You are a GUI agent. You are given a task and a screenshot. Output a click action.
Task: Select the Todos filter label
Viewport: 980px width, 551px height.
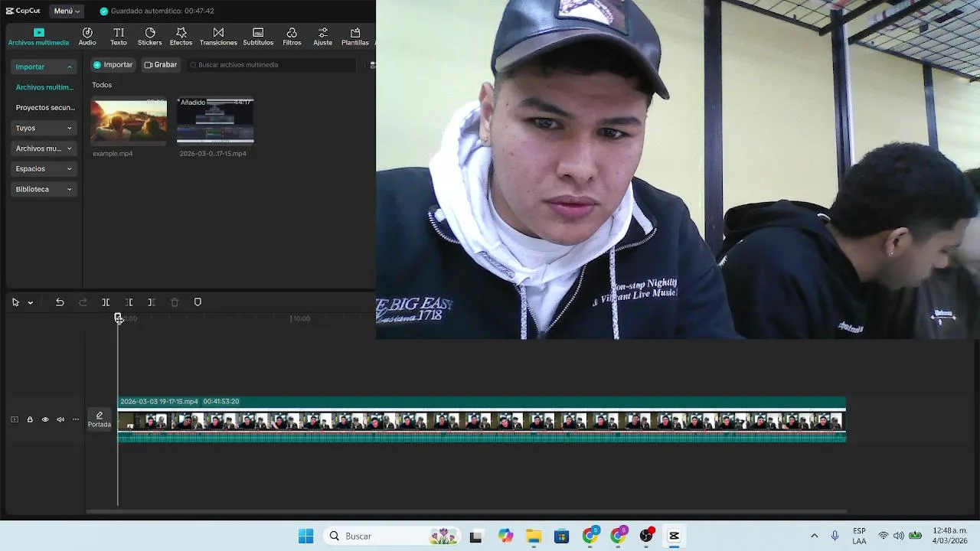102,85
